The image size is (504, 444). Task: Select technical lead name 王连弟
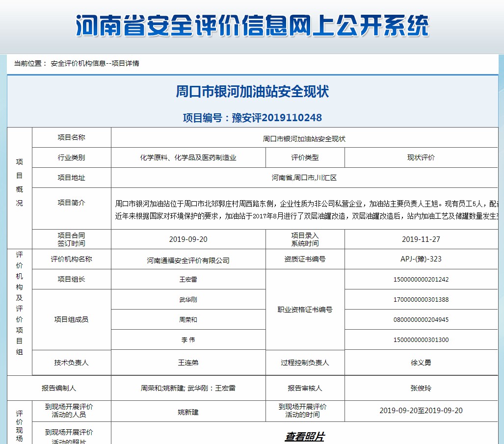tap(188, 363)
